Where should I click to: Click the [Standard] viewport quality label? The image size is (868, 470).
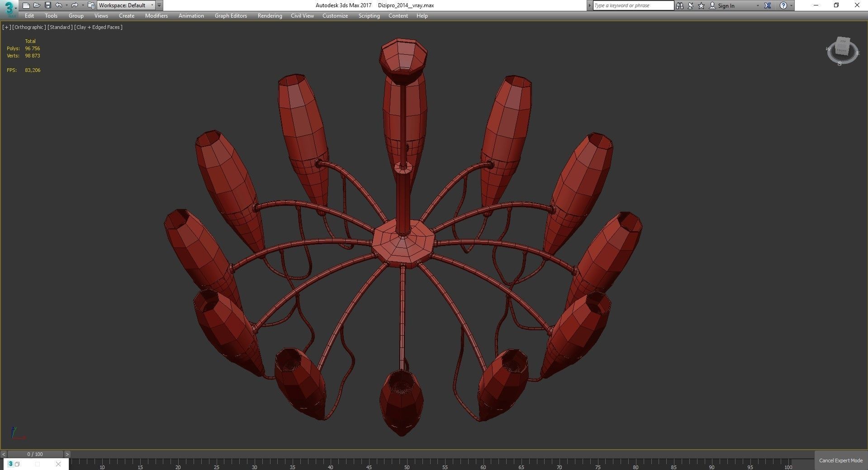click(x=60, y=27)
